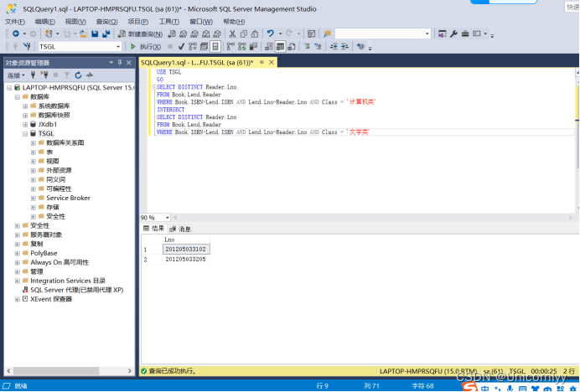This screenshot has width=580, height=392.
Task: Click the change connection icon beside database dropdown
Action: tap(27, 47)
